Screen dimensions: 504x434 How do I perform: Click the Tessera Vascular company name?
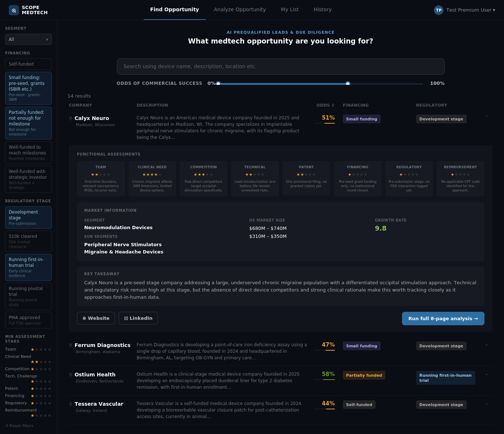point(99,404)
